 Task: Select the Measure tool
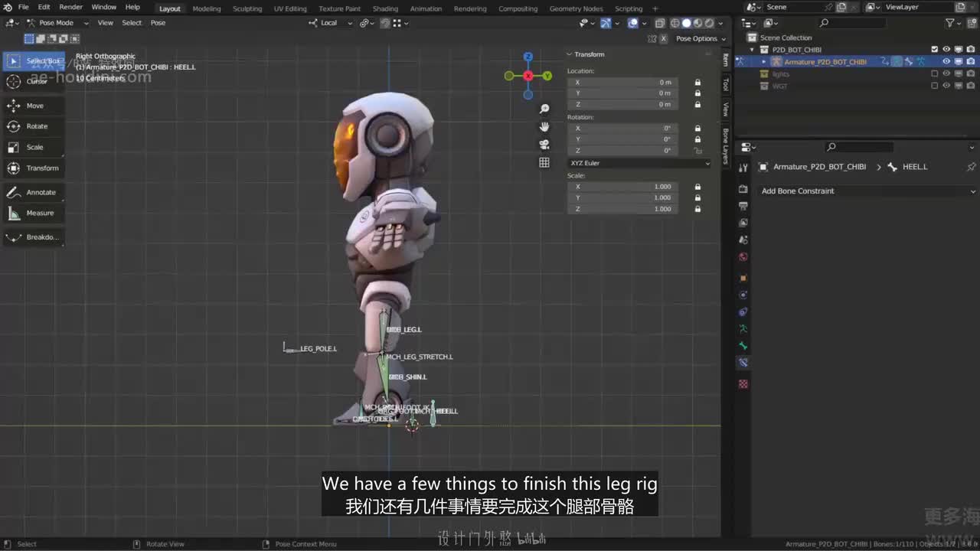(34, 213)
